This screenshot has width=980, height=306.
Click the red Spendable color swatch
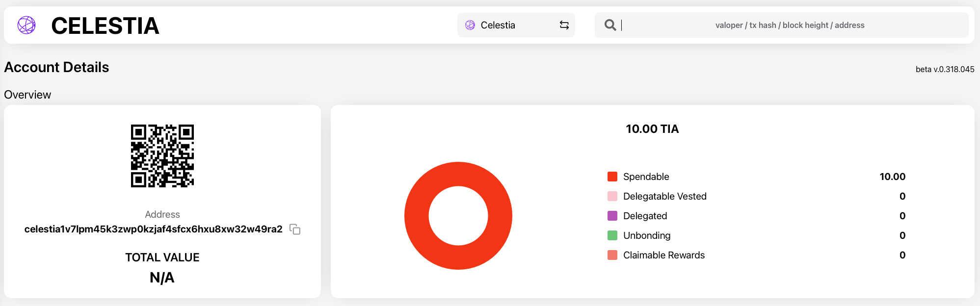pyautogui.click(x=612, y=177)
